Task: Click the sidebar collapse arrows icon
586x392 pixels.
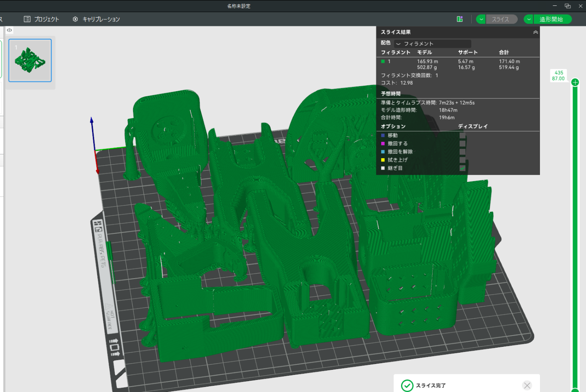Action: point(9,30)
